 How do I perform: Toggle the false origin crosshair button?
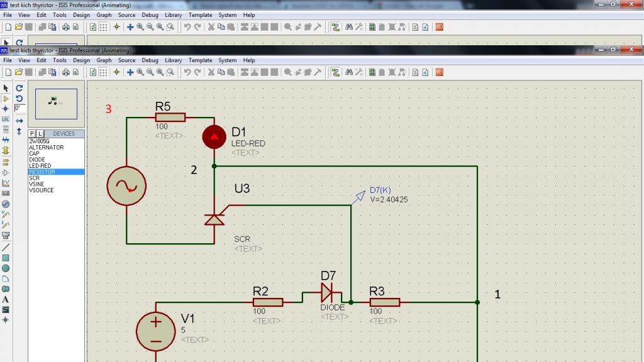pyautogui.click(x=116, y=72)
